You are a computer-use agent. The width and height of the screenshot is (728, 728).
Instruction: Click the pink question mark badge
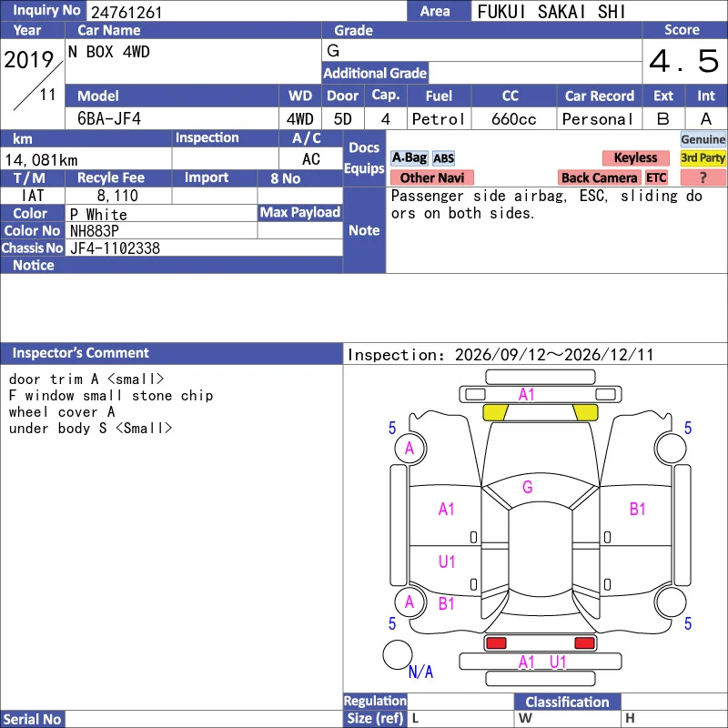click(x=703, y=177)
